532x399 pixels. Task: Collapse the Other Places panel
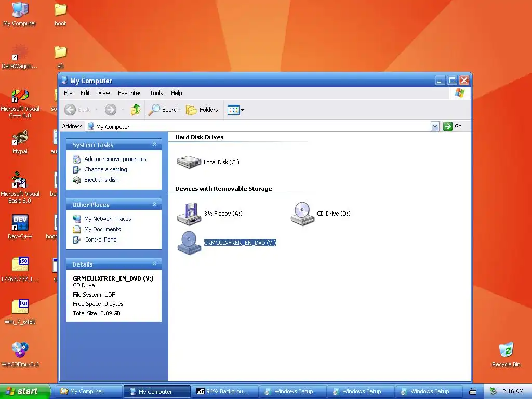click(154, 204)
